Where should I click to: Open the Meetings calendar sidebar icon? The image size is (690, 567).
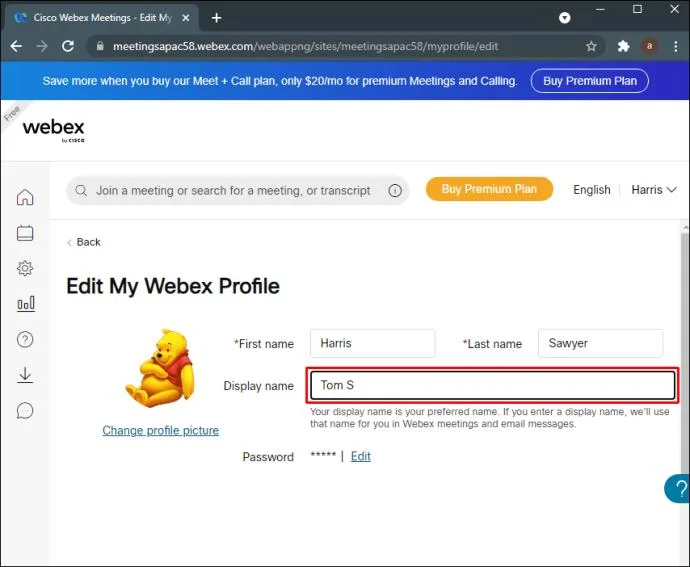pyautogui.click(x=25, y=233)
